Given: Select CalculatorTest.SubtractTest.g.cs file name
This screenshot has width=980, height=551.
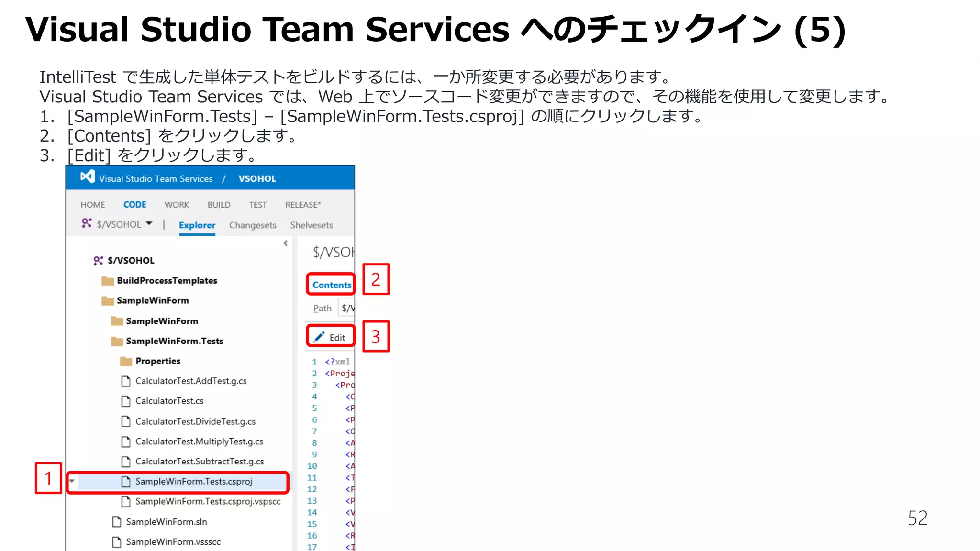Looking at the screenshot, I should [200, 462].
